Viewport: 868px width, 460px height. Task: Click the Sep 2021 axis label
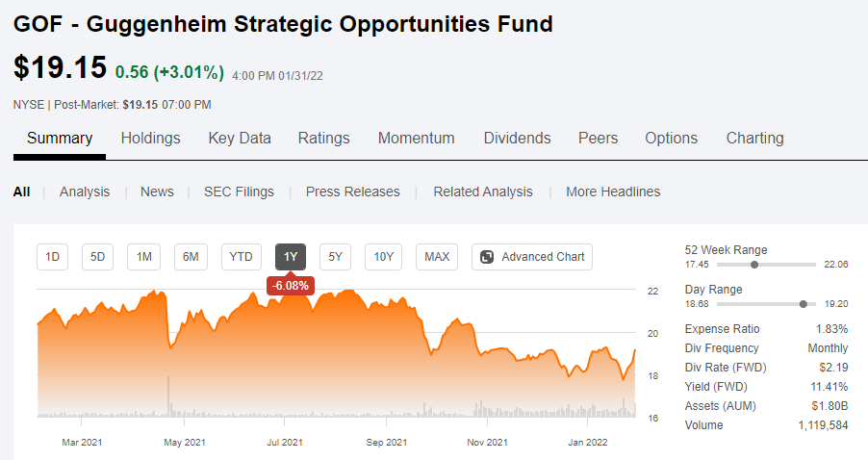tap(387, 443)
